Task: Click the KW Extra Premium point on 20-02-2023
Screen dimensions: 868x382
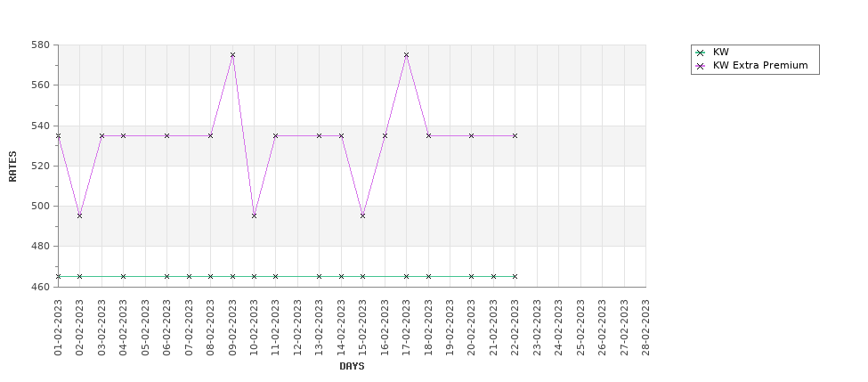Action: click(471, 135)
